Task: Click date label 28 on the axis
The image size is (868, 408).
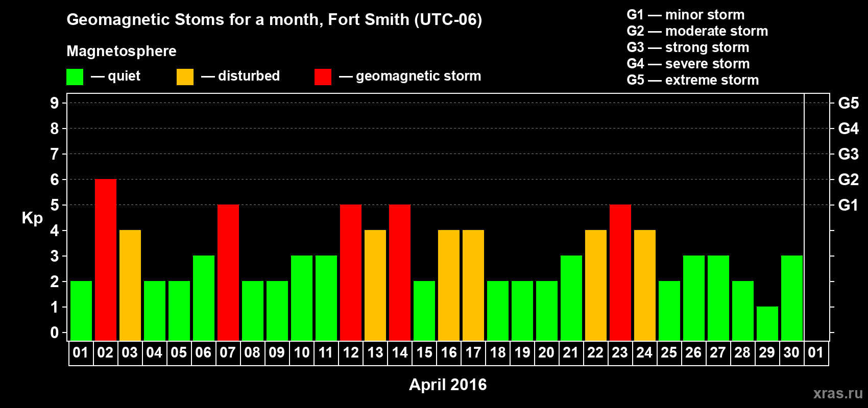Action: click(742, 353)
